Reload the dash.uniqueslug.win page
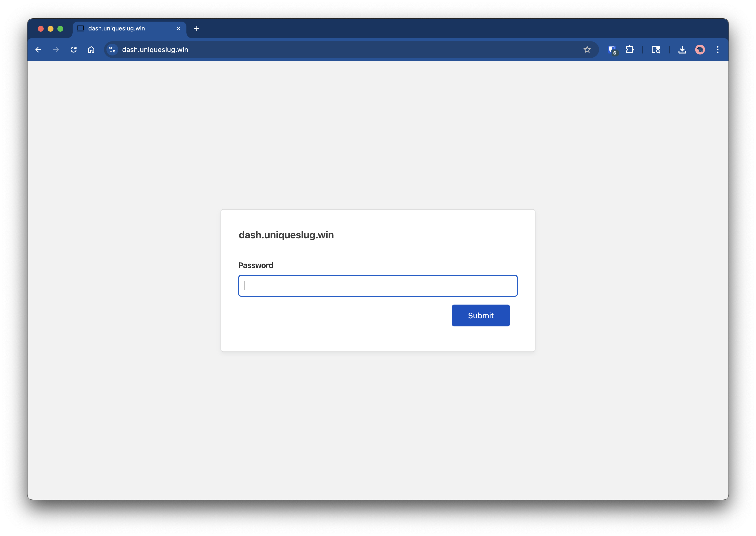The image size is (756, 536). (74, 50)
